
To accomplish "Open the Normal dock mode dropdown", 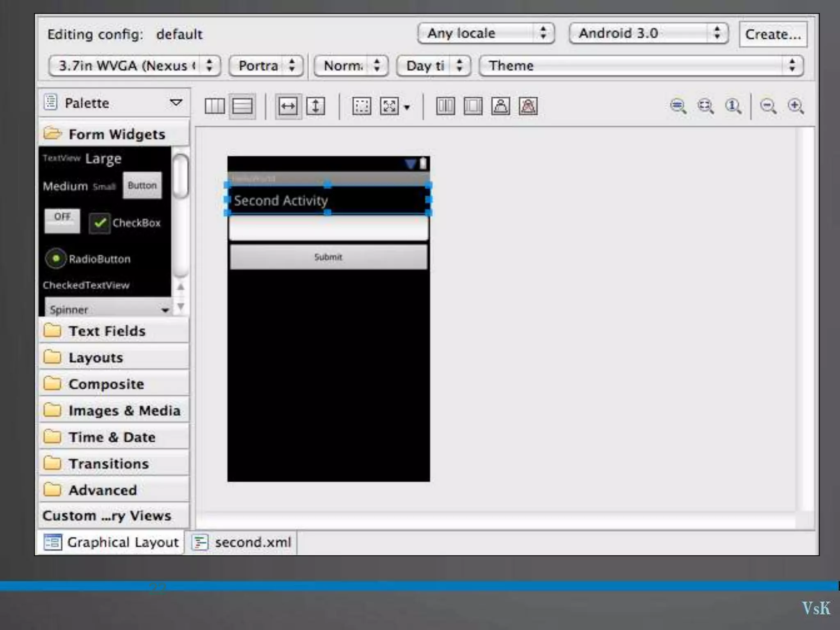I will (x=351, y=66).
